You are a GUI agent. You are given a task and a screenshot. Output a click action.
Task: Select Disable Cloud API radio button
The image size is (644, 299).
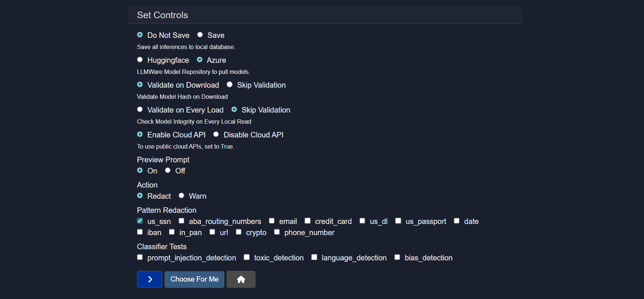(216, 134)
